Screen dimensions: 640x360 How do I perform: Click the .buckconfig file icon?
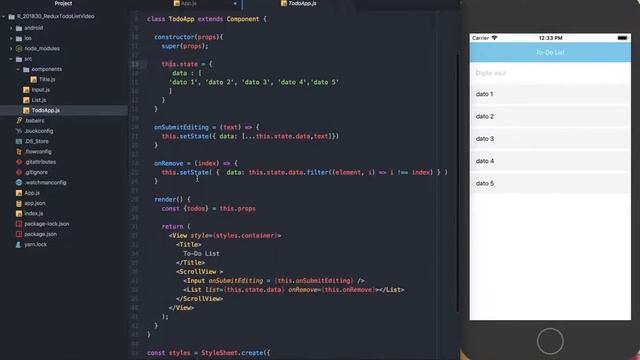(19, 131)
